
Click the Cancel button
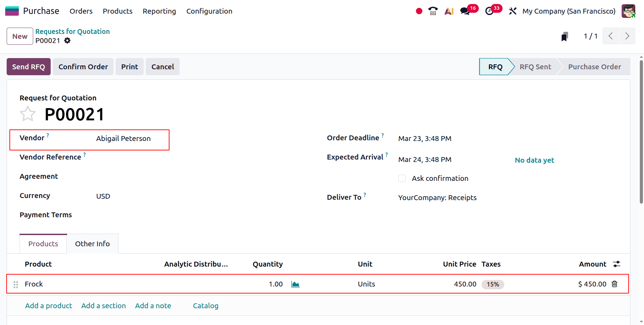[x=162, y=67]
